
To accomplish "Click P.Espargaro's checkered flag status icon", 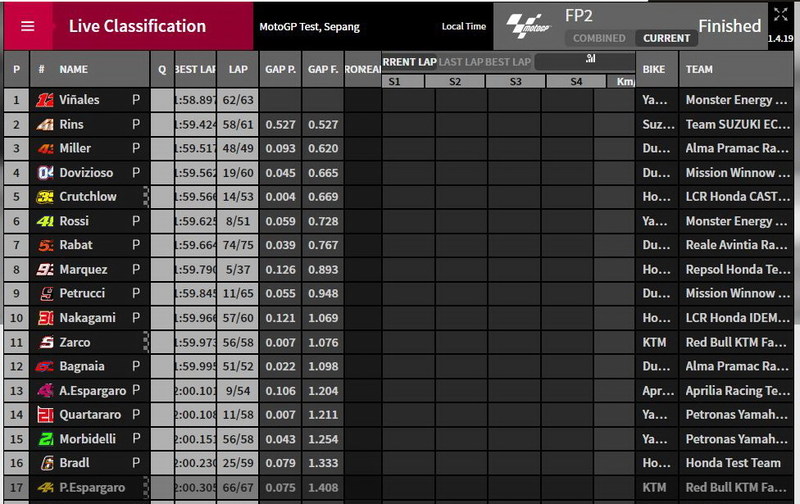I will pyautogui.click(x=146, y=488).
